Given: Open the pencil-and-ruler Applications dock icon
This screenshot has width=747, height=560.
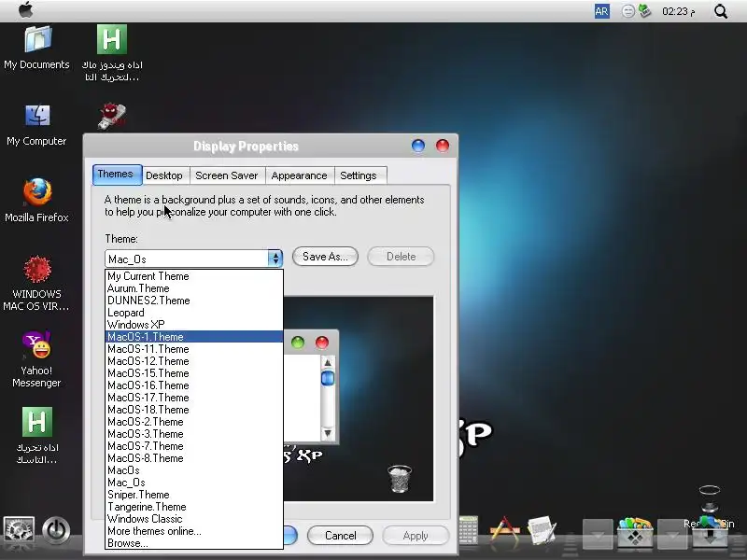Looking at the screenshot, I should click(504, 529).
